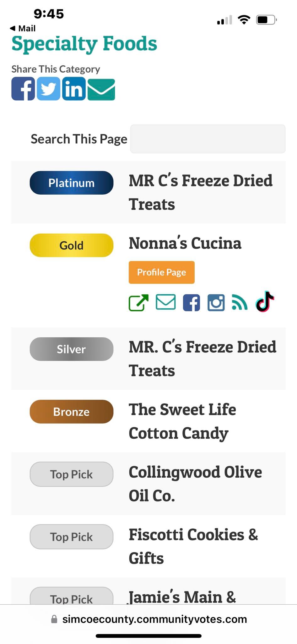The width and height of the screenshot is (297, 644).
Task: Share category on LinkedIn icon
Action: tap(74, 89)
